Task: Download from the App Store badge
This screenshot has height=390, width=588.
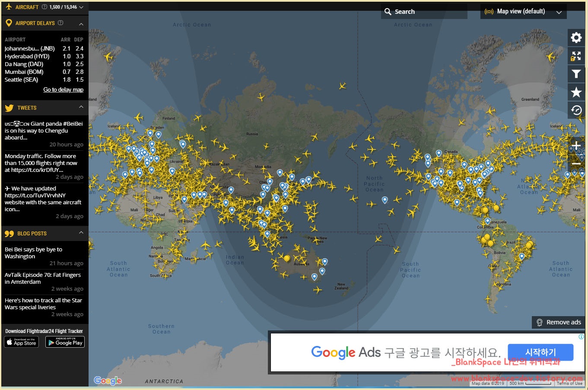Action: click(x=21, y=342)
